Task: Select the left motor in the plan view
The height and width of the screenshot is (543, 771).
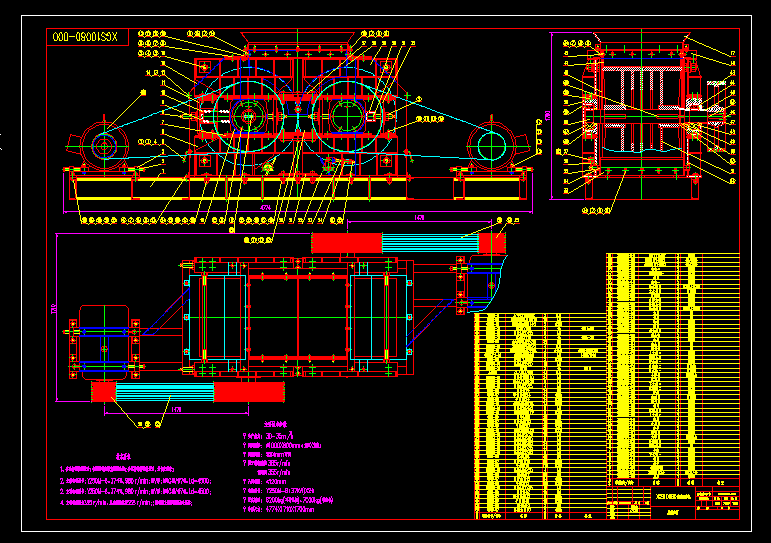Action: [104, 343]
